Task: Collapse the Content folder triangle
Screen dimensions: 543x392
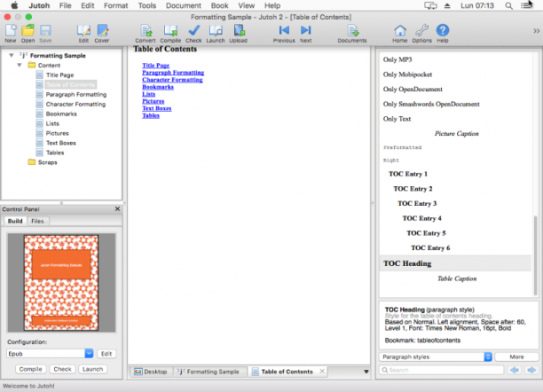Action: pos(20,65)
